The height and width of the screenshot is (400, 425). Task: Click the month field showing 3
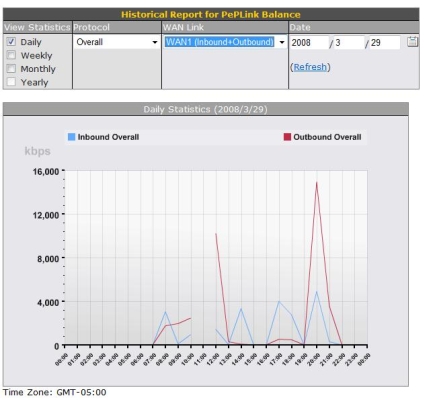pyautogui.click(x=349, y=43)
